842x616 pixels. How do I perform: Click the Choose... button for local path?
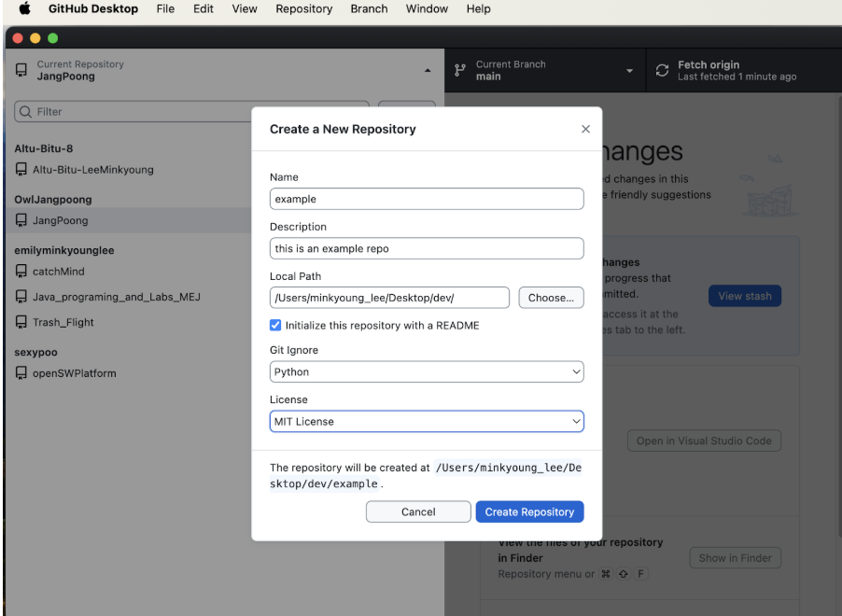point(551,298)
